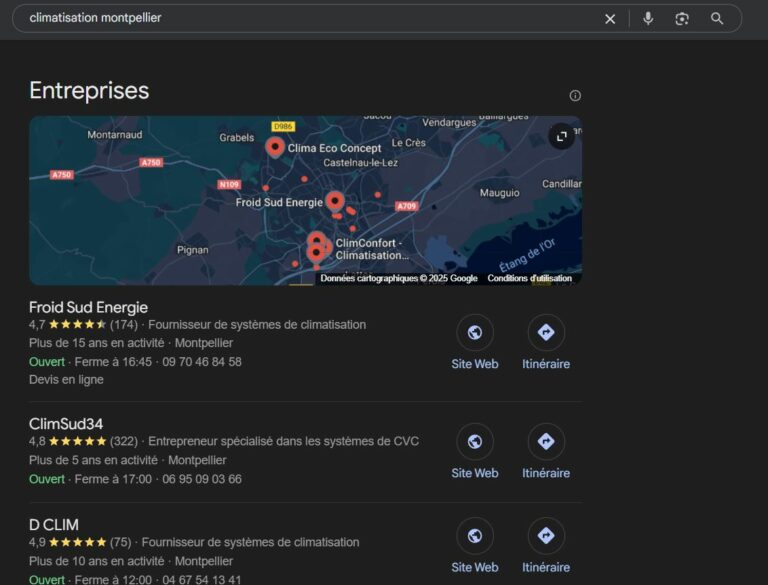Screen dimensions: 768x585
Task: Click Froid Sud Energie label on the map
Action: pyautogui.click(x=279, y=202)
